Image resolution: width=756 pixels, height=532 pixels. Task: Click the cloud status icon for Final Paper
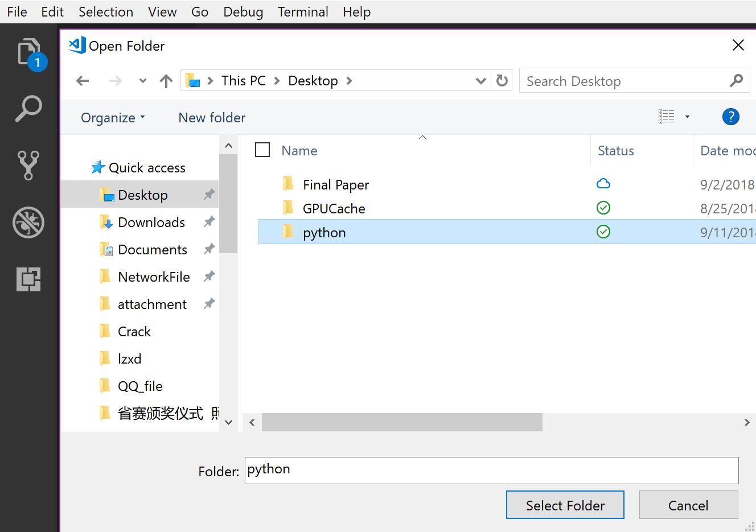603,183
